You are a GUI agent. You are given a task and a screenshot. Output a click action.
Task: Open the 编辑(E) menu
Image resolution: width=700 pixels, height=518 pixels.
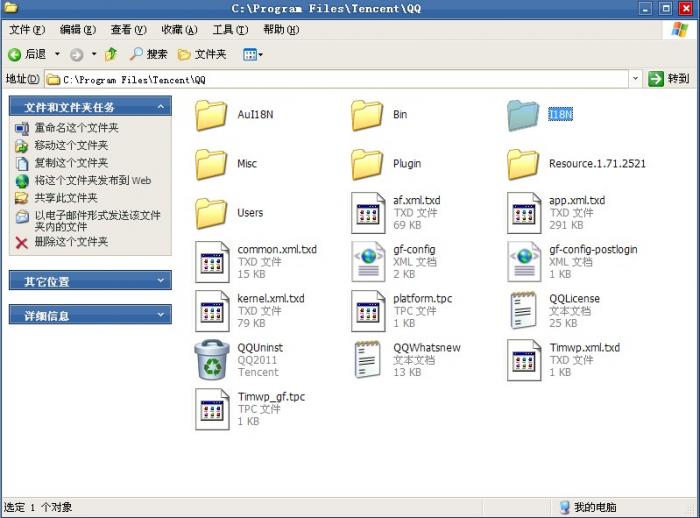tap(78, 30)
